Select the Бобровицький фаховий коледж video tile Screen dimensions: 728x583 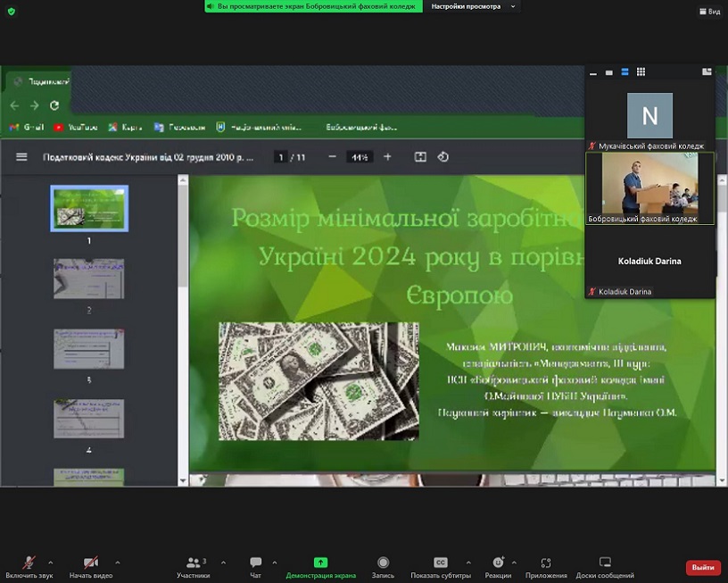pos(649,188)
